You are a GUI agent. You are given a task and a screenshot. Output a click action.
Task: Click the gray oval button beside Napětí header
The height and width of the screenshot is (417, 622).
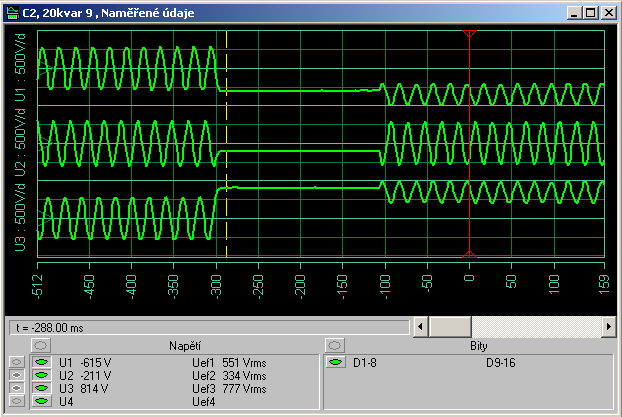(x=41, y=345)
